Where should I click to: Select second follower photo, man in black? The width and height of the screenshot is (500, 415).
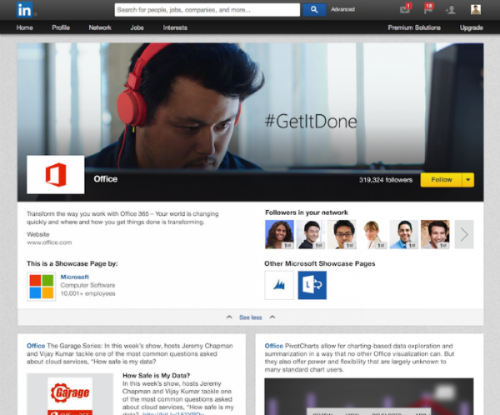(x=310, y=234)
